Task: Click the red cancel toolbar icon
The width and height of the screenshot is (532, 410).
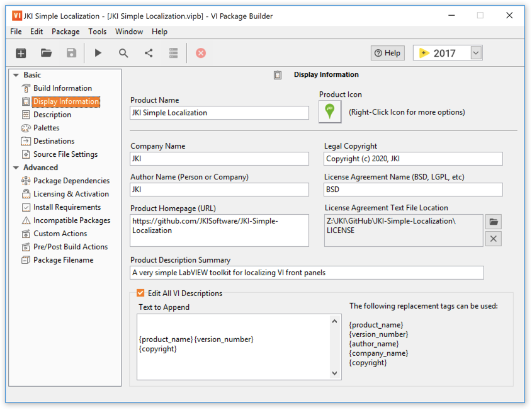Action: point(201,53)
